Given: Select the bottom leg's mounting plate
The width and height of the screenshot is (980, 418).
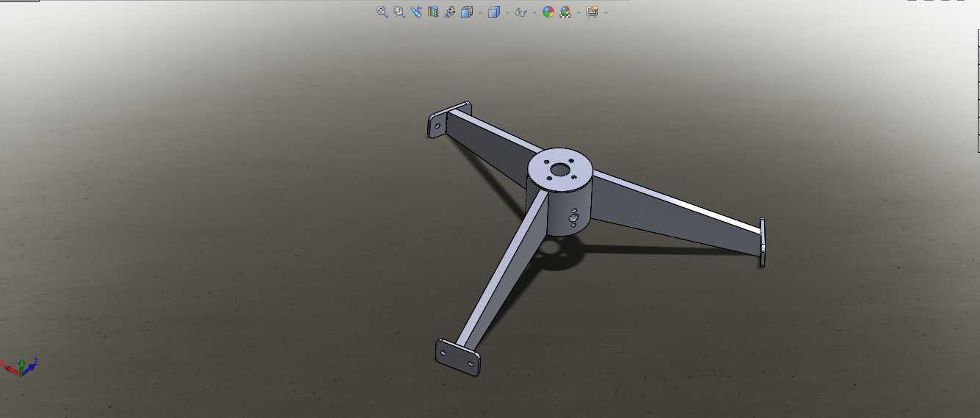Looking at the screenshot, I should pyautogui.click(x=458, y=357).
